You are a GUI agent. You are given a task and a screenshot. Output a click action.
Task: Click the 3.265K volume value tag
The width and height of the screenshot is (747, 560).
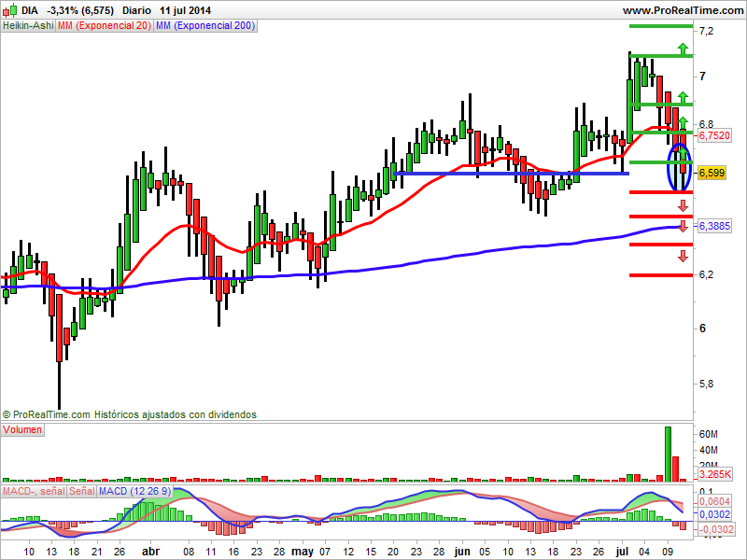714,474
